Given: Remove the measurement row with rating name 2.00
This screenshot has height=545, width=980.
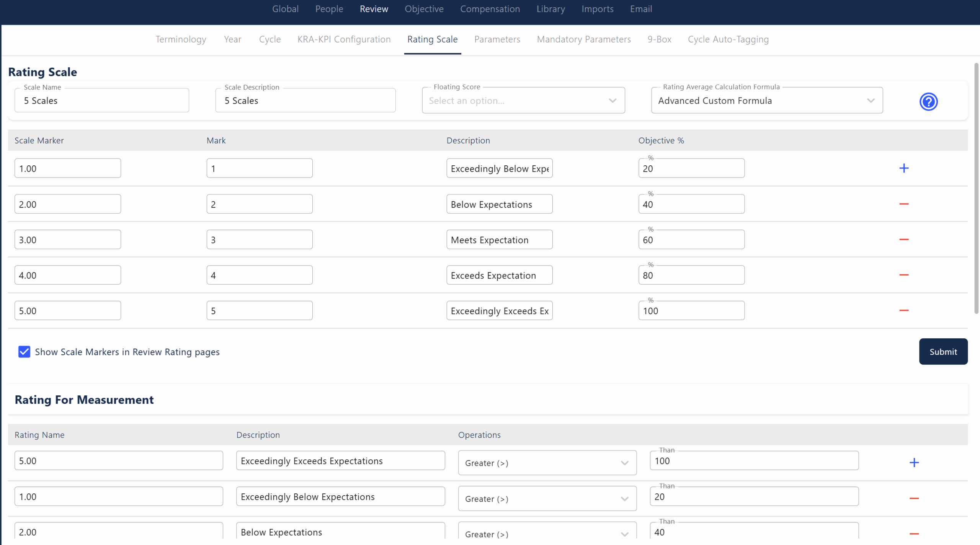Looking at the screenshot, I should [x=914, y=534].
